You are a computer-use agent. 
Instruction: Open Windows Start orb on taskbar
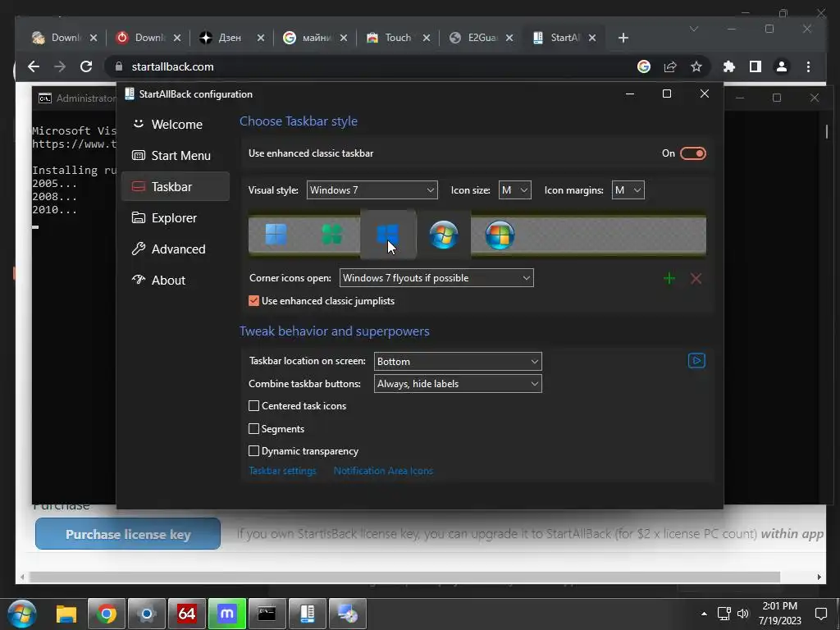coord(22,614)
